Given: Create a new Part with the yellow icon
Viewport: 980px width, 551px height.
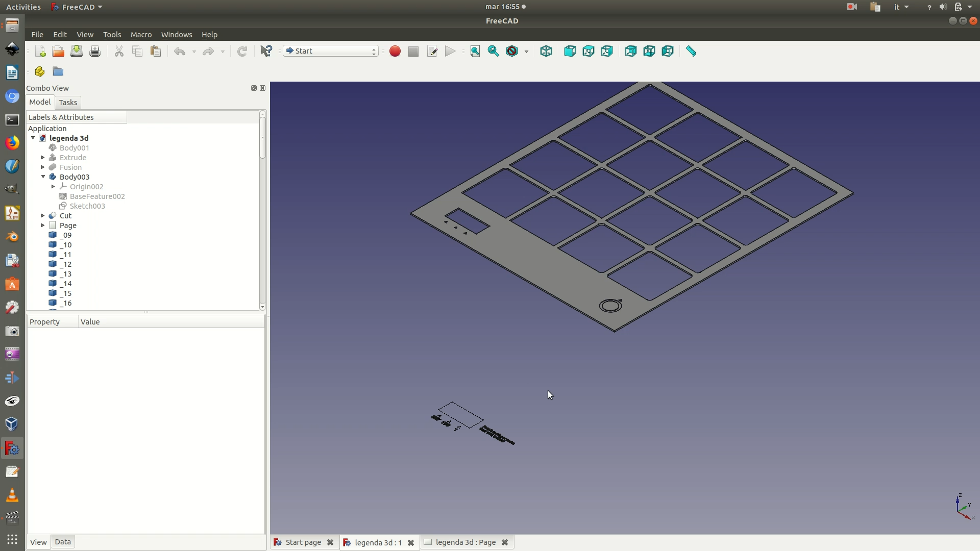Looking at the screenshot, I should (x=40, y=71).
